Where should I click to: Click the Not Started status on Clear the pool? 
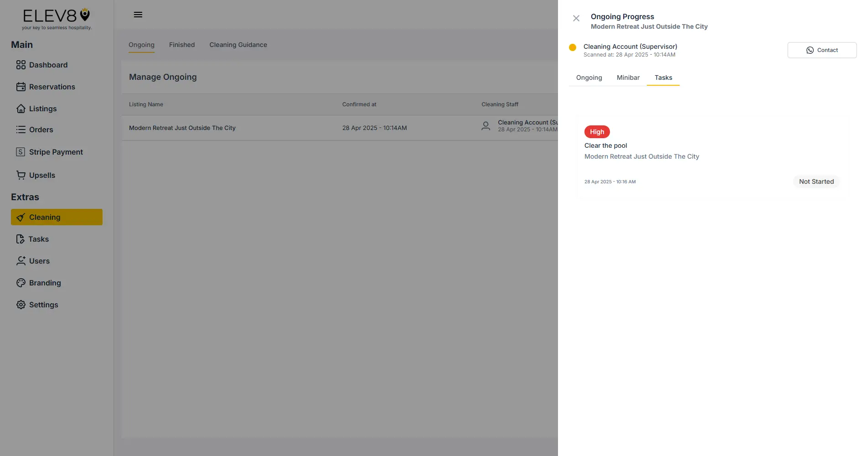pyautogui.click(x=816, y=181)
